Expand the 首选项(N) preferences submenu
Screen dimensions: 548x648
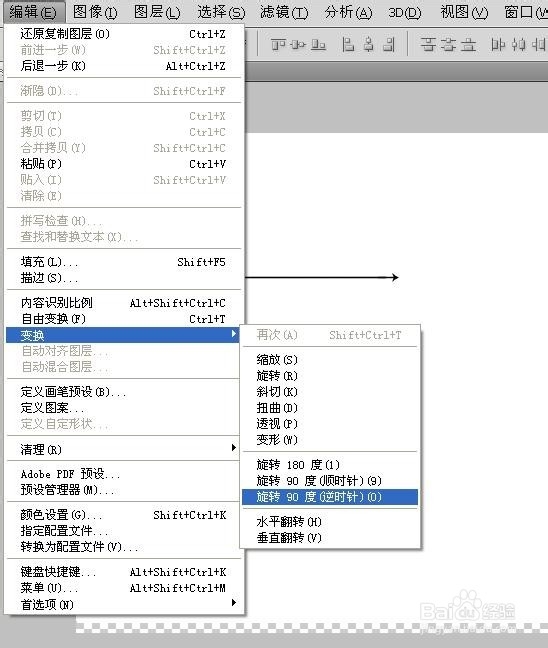123,605
